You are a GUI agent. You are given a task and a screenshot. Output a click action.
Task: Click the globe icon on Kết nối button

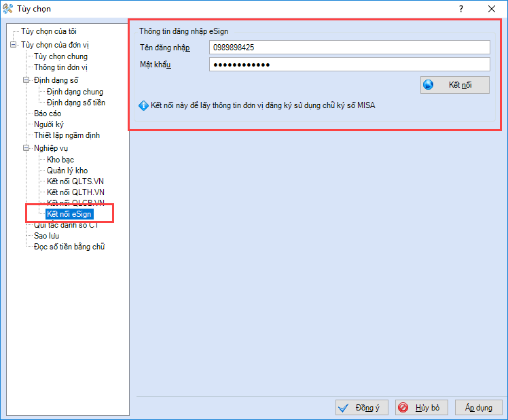(428, 85)
